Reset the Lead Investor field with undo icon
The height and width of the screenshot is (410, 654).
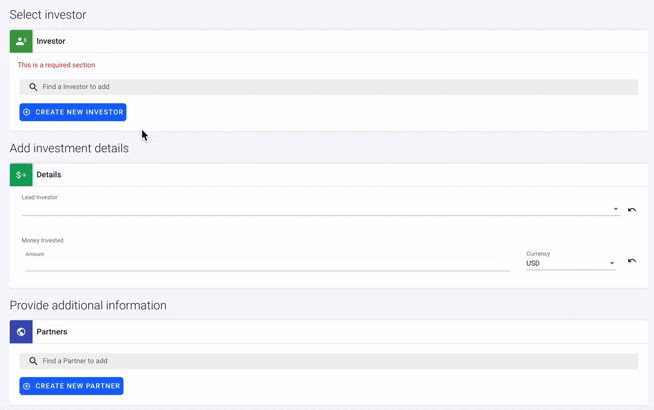click(x=632, y=209)
